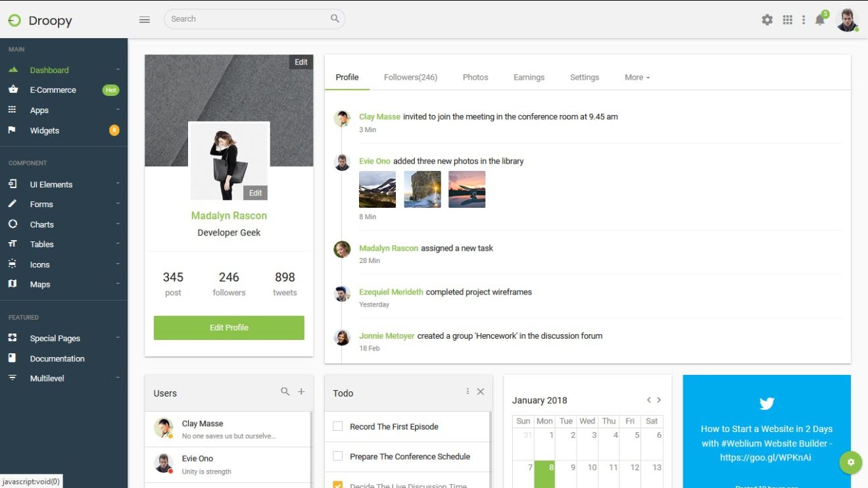868x488 pixels.
Task: Open the settings gear icon in header
Action: coord(767,19)
